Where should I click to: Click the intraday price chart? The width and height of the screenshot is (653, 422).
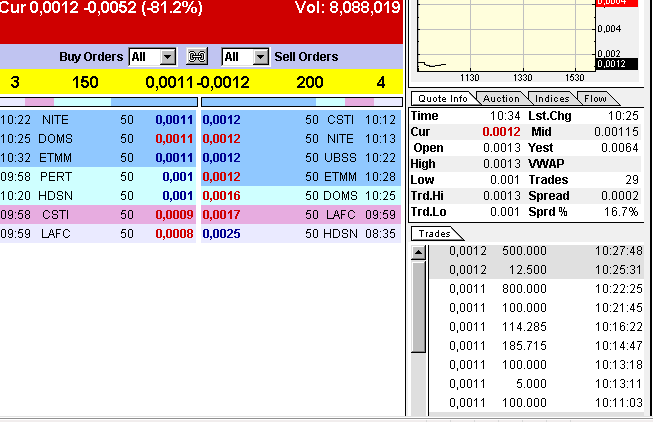point(506,35)
